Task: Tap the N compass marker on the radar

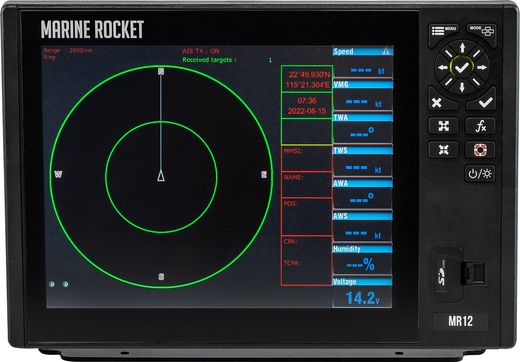Action: (161, 71)
